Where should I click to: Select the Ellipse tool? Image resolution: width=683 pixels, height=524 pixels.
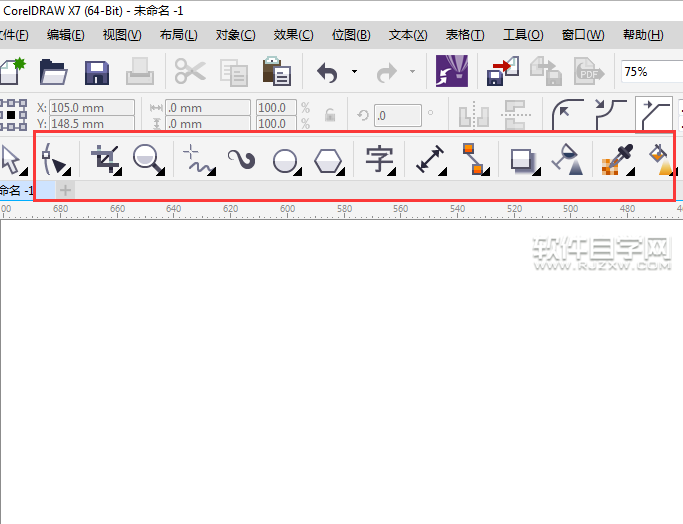click(286, 161)
